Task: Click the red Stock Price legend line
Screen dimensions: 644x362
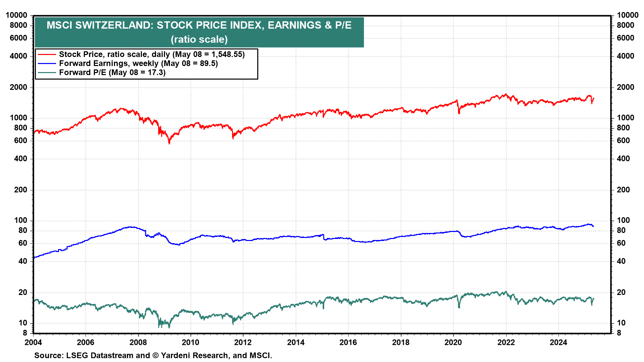Action: tap(47, 54)
